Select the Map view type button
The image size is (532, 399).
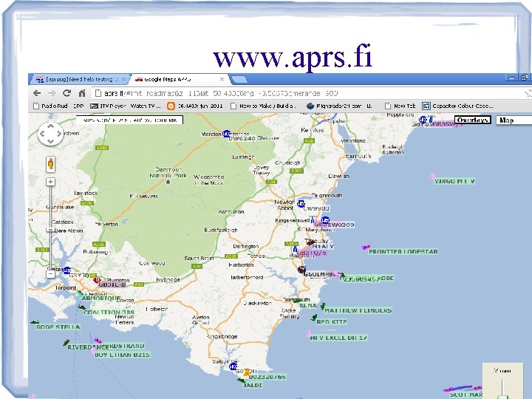514,120
